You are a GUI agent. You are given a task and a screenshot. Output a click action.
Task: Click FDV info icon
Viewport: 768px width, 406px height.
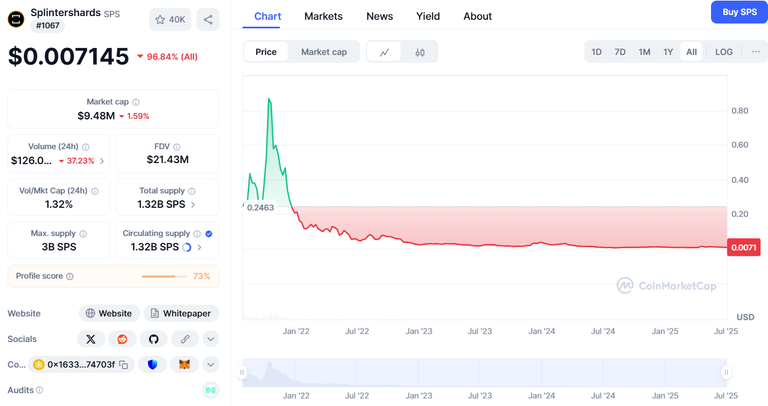(x=177, y=147)
